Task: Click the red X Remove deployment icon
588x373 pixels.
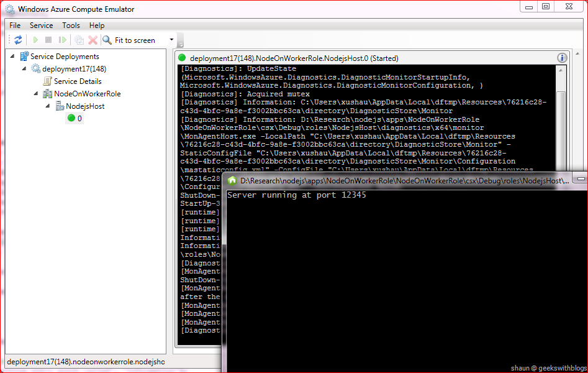Action: pos(93,40)
